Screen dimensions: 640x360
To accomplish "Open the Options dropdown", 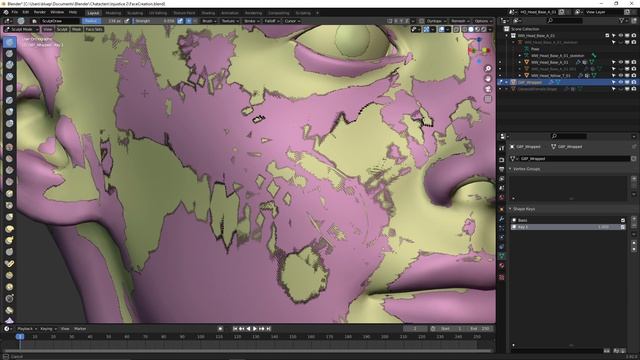I will (483, 21).
